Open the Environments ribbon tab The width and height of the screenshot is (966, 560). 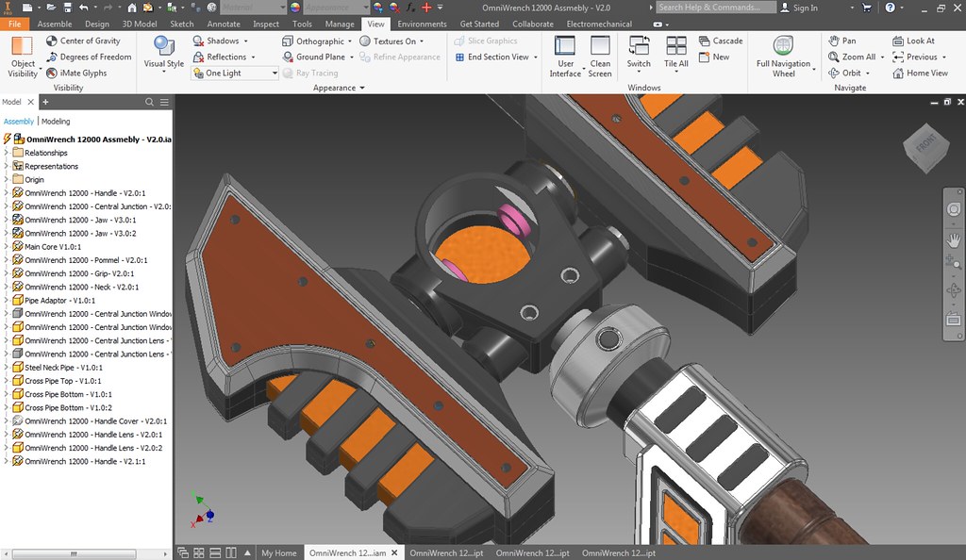click(422, 24)
